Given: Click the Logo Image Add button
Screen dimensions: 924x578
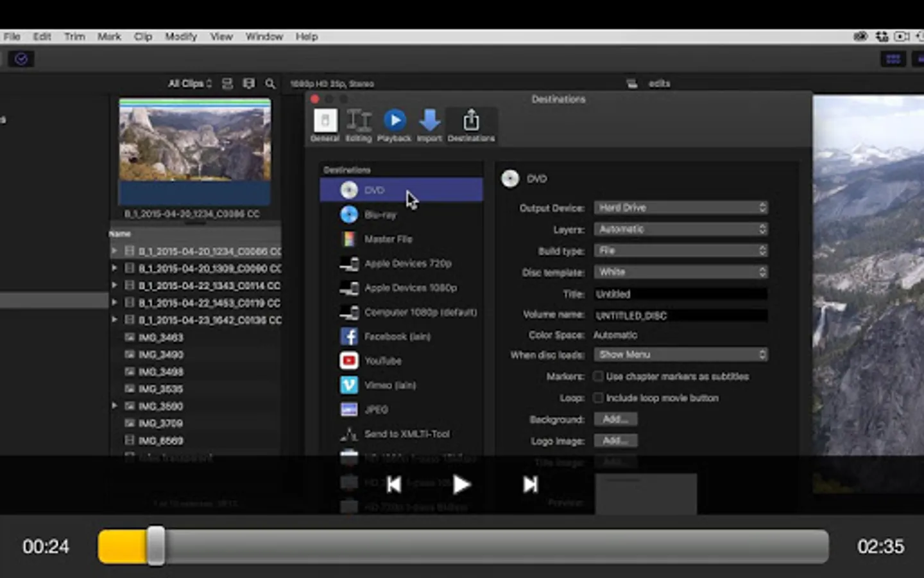Looking at the screenshot, I should coord(615,441).
